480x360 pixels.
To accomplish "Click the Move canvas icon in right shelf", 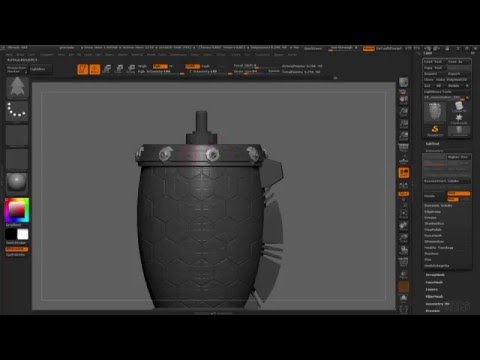I will [404, 226].
